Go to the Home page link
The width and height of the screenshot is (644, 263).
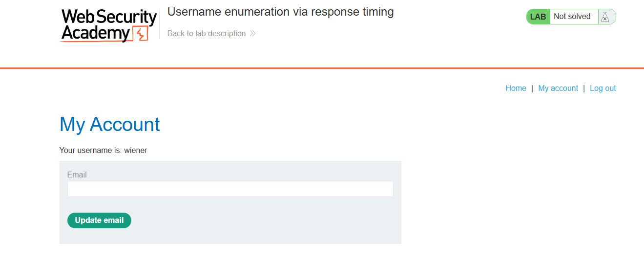[x=516, y=88]
